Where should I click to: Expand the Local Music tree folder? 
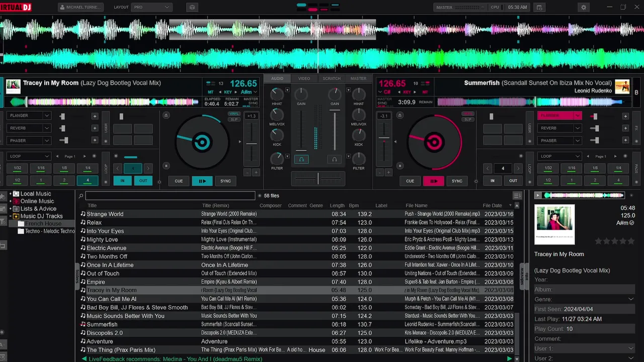(x=11, y=194)
